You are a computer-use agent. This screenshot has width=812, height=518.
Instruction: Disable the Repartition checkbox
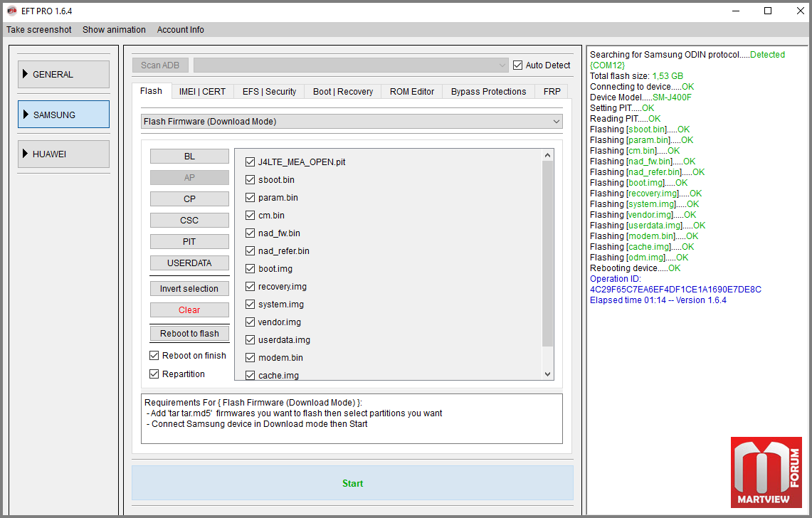154,374
